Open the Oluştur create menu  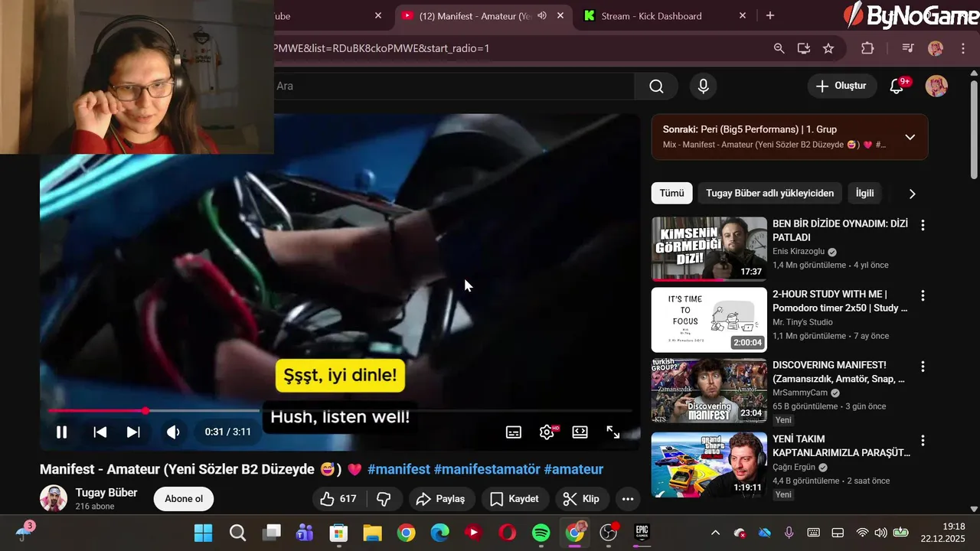pyautogui.click(x=842, y=86)
